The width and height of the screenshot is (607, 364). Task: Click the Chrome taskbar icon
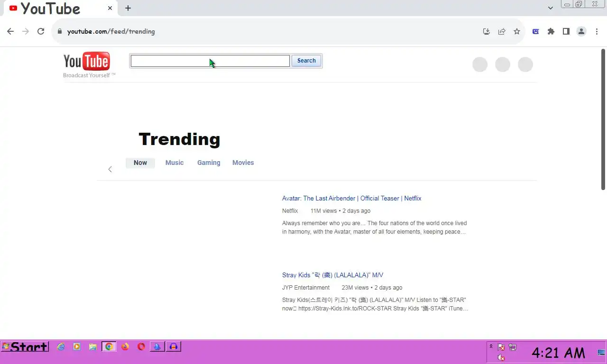click(109, 346)
